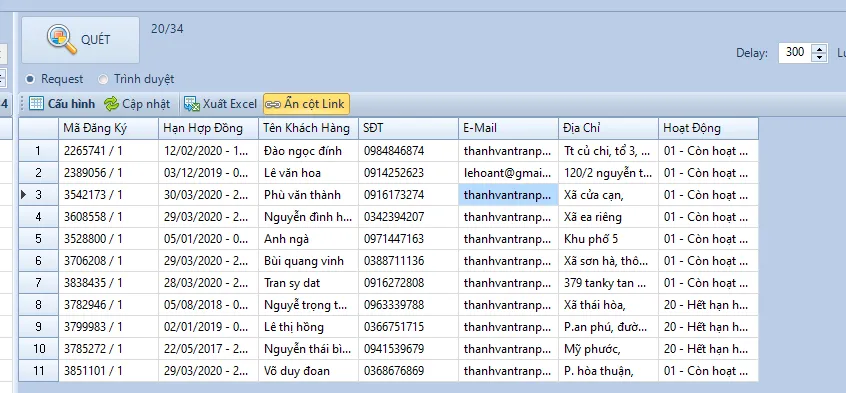This screenshot has width=846, height=393.
Task: Increase Delay with up stepper arrow
Action: [x=820, y=48]
